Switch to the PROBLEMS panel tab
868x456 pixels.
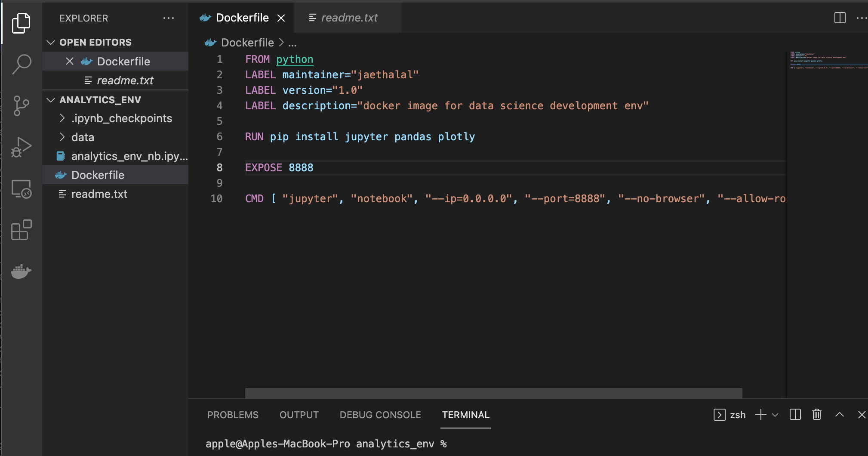click(233, 415)
